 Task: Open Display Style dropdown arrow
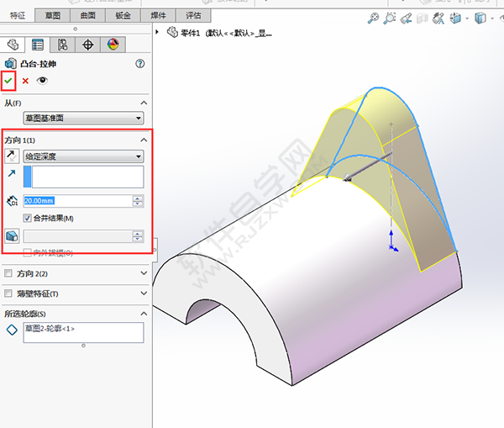point(492,18)
